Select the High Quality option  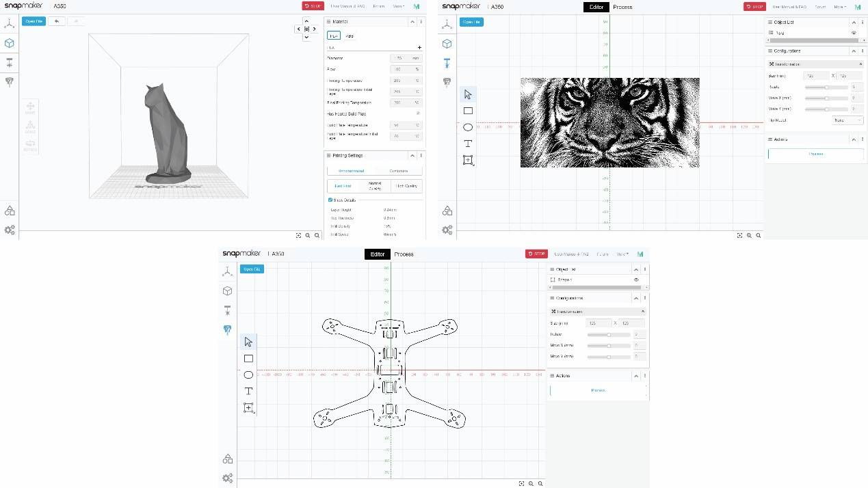406,186
